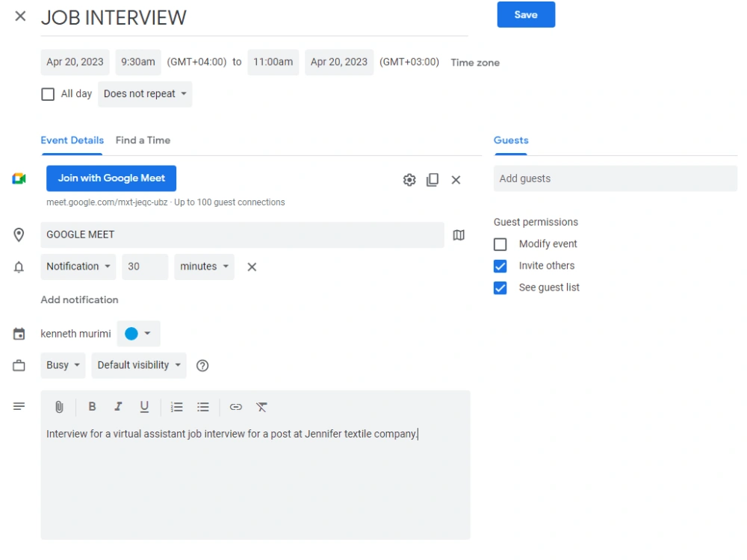The image size is (747, 560).
Task: Uncheck the Invite others permission
Action: point(500,267)
